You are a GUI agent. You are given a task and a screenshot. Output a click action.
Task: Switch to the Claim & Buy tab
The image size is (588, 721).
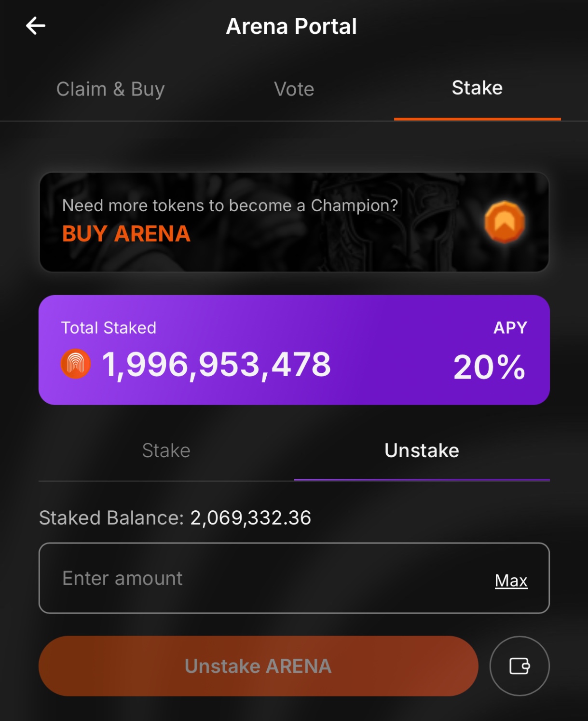pos(110,89)
